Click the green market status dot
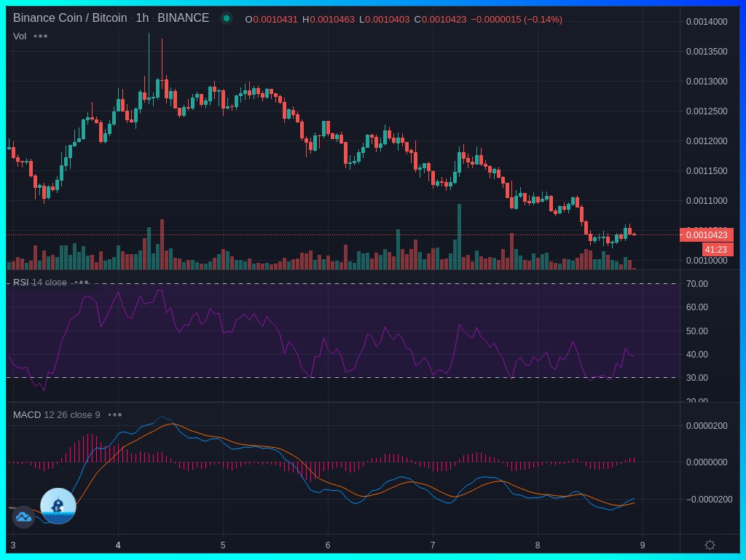The width and height of the screenshot is (746, 560). pyautogui.click(x=227, y=18)
